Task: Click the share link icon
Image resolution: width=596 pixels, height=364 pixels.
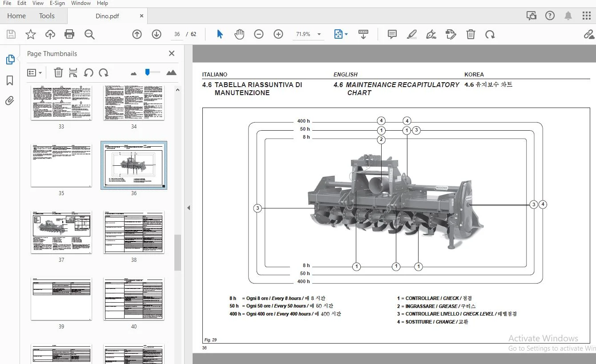Action: pos(589,34)
